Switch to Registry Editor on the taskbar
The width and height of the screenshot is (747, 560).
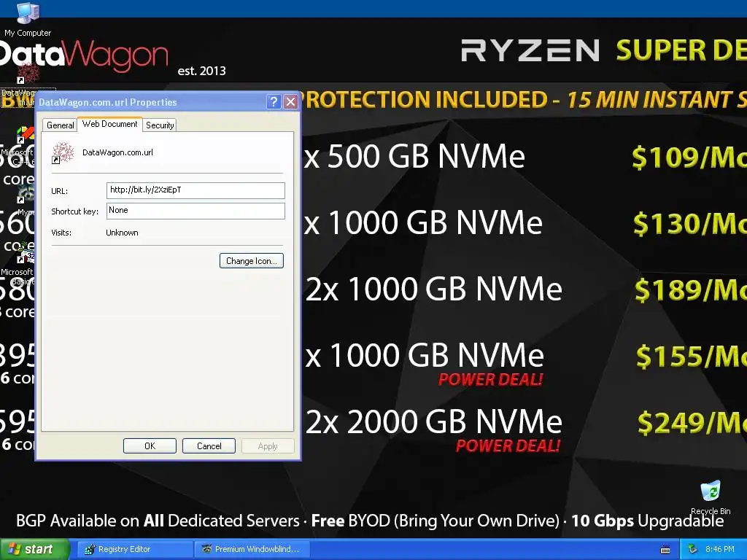133,549
